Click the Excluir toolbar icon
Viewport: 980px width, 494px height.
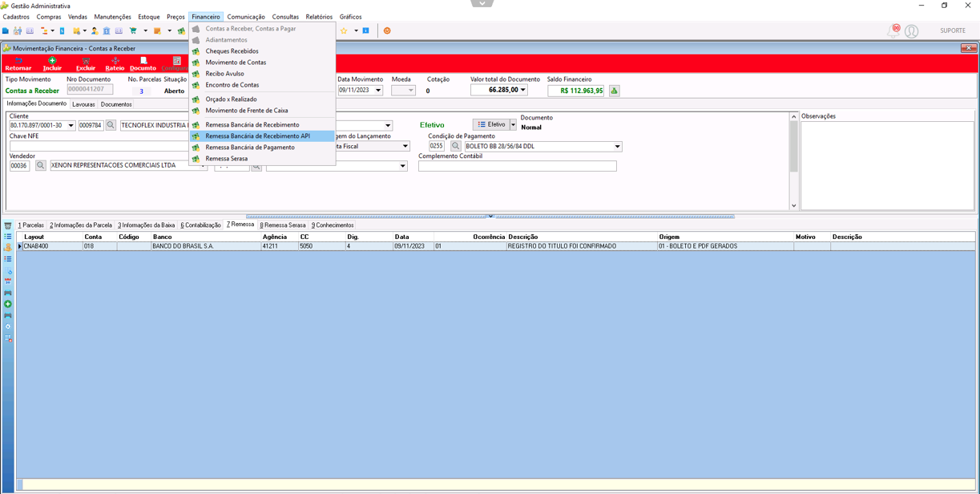[x=86, y=61]
